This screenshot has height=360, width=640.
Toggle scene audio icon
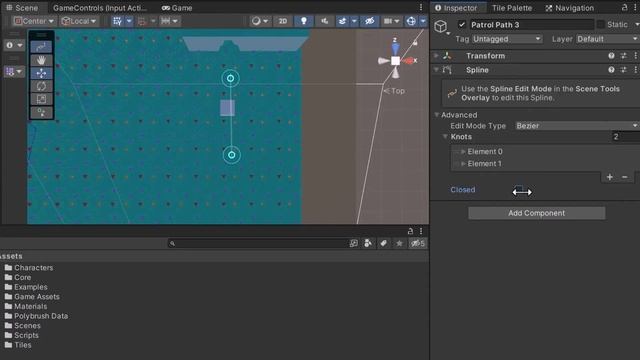pos(324,21)
